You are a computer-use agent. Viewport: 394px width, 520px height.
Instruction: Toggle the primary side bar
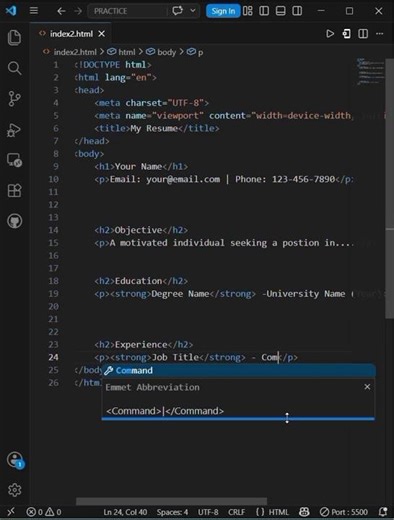tap(264, 11)
